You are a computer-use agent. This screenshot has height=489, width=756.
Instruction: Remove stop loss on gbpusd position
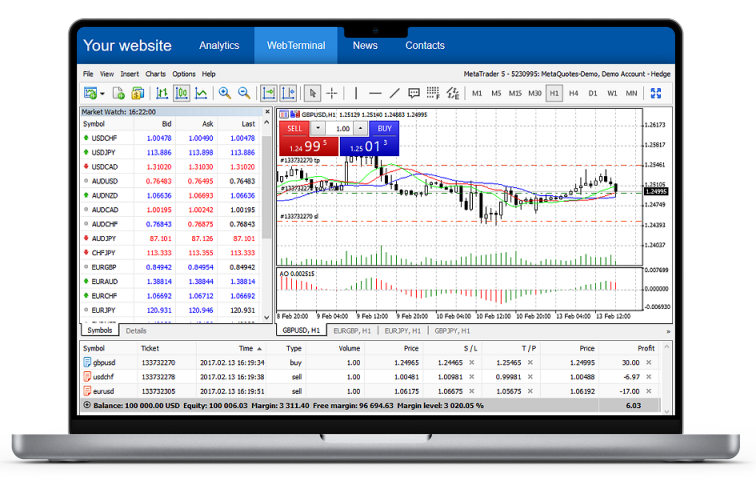coord(472,363)
